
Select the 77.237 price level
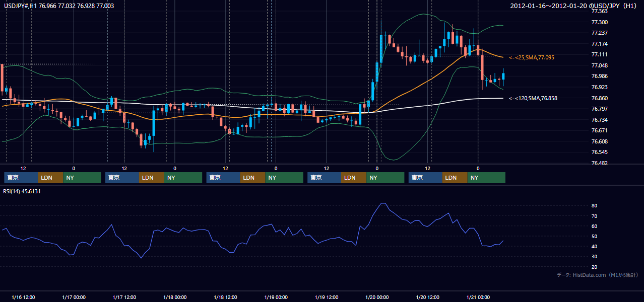click(599, 33)
